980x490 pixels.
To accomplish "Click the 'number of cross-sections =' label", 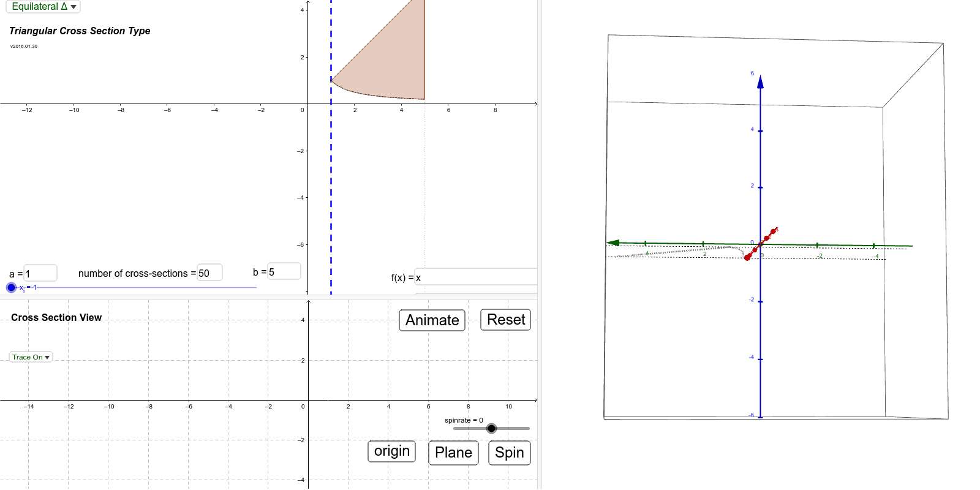I will click(137, 274).
